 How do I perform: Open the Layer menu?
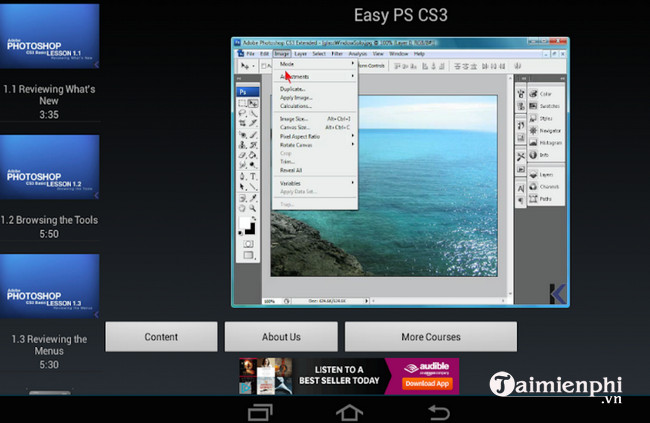point(300,54)
